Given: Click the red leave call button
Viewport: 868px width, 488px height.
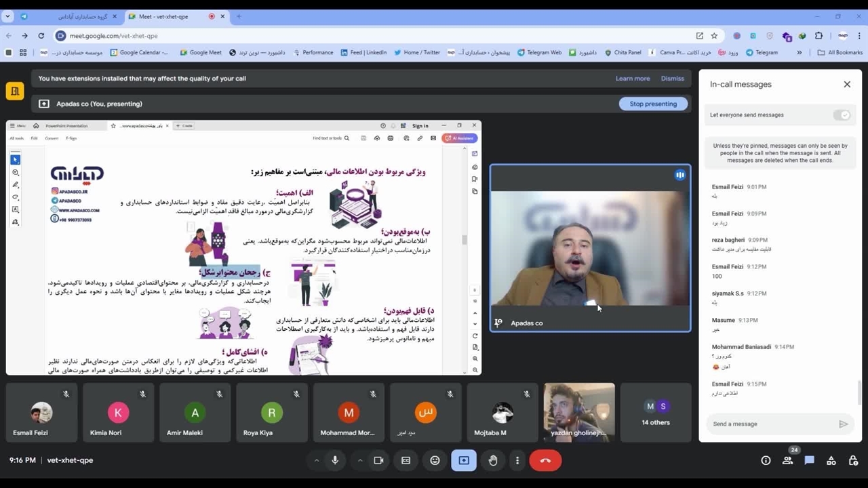Looking at the screenshot, I should click(x=545, y=460).
